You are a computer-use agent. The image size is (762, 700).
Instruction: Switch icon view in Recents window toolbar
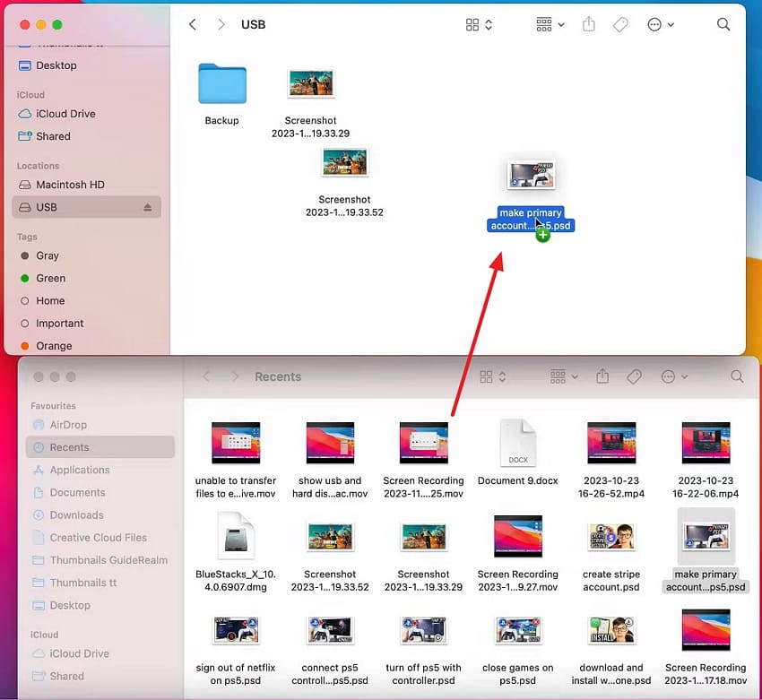[492, 376]
